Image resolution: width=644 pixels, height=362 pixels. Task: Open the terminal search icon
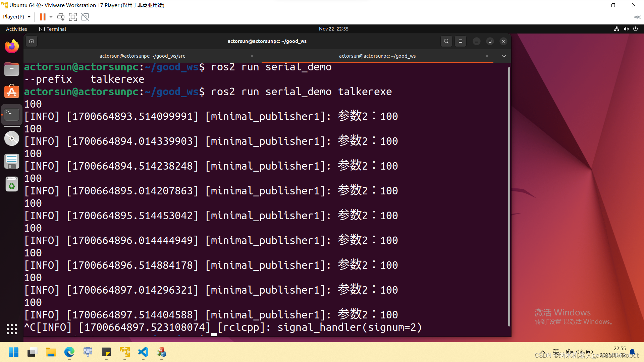[x=446, y=41]
